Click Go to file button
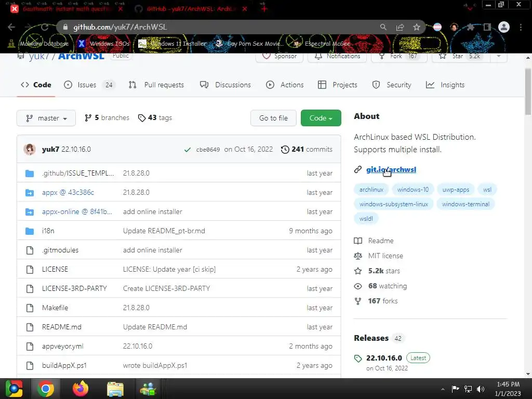 [x=273, y=118]
